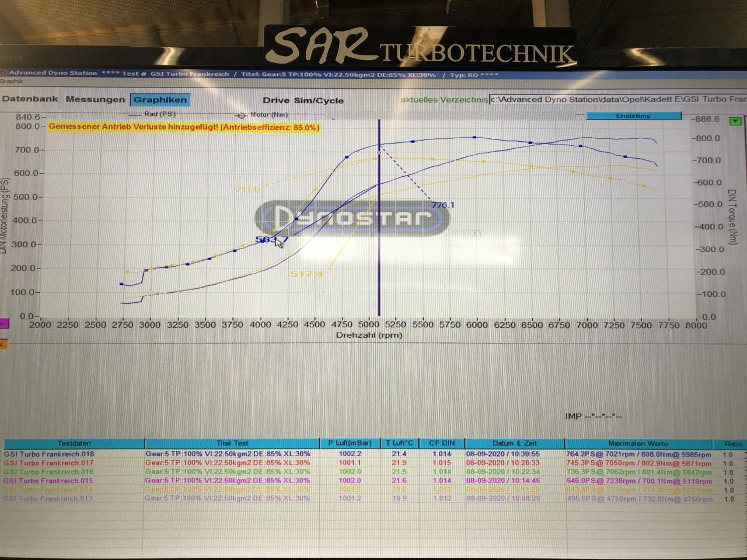Click the Maximalen Werte column header
This screenshot has height=560, width=747.
(x=638, y=443)
